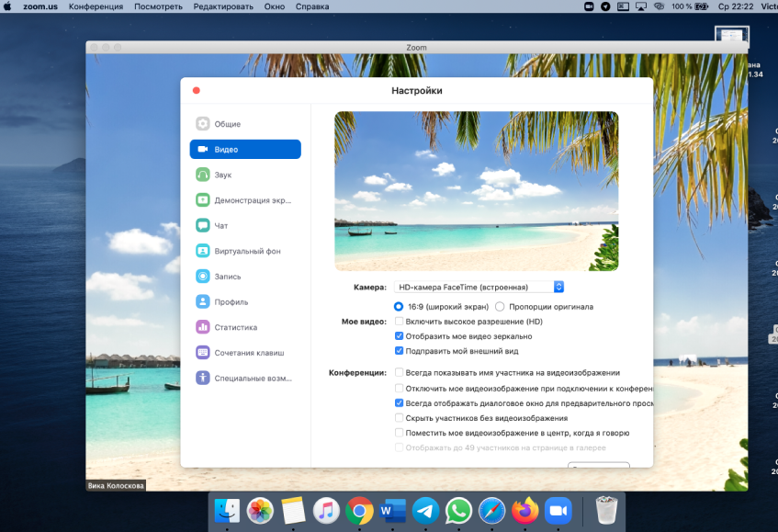Enable Скрыть участников без видеоизображения

pos(399,418)
